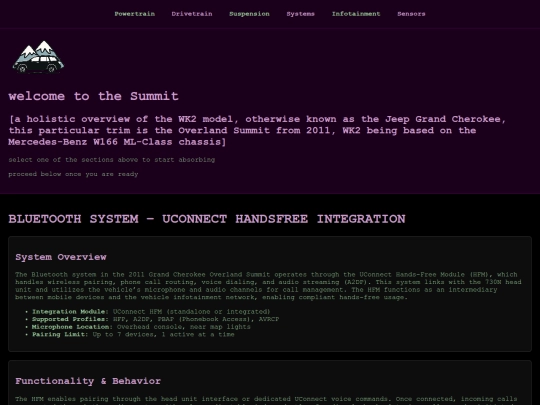540x405 pixels.
Task: Click the Microphone Location bullet item
Action: click(x=141, y=327)
